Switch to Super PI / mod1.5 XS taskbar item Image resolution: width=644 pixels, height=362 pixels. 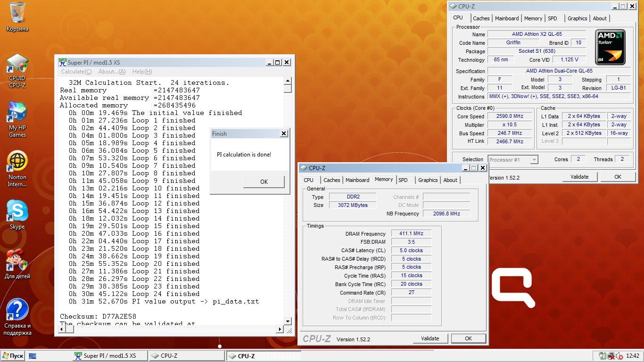point(109,356)
